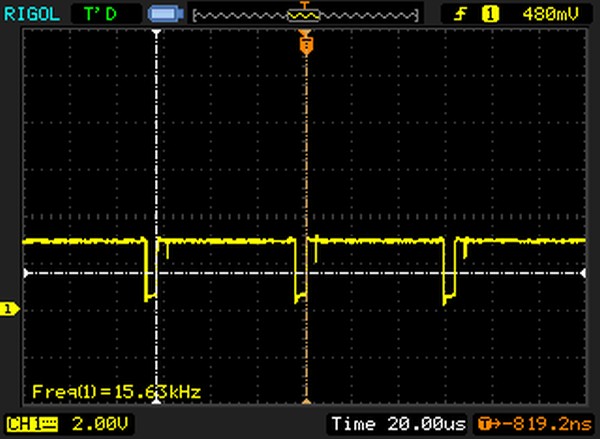The height and width of the screenshot is (439, 600).
Task: Click the white cursor arrow atop the grid
Action: [156, 34]
